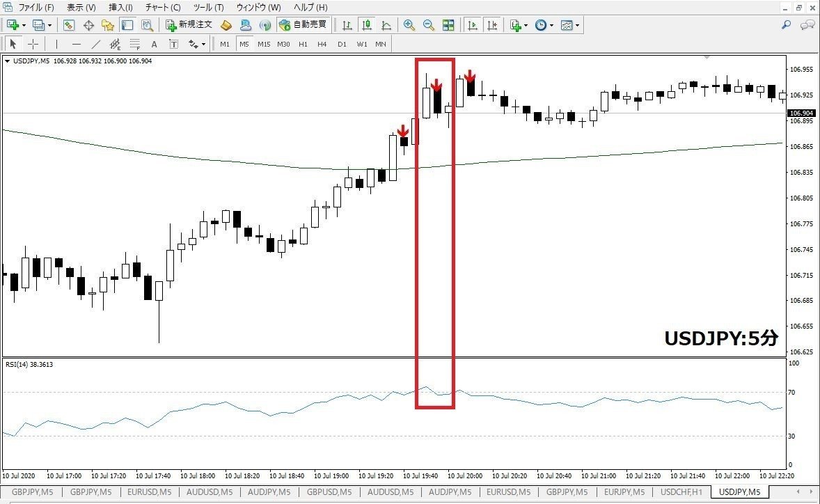
Task: Open the new chart creation icon
Action: (x=13, y=24)
